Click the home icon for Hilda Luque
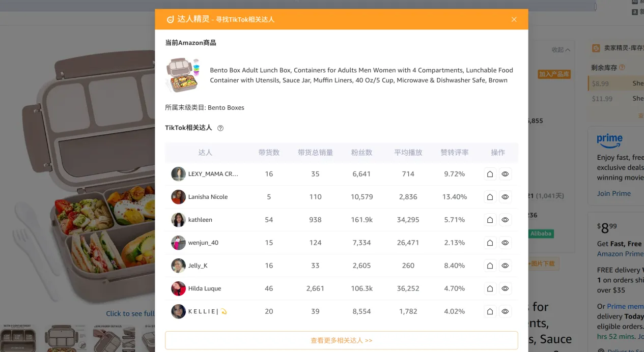Image resolution: width=644 pixels, height=352 pixels. (x=490, y=288)
